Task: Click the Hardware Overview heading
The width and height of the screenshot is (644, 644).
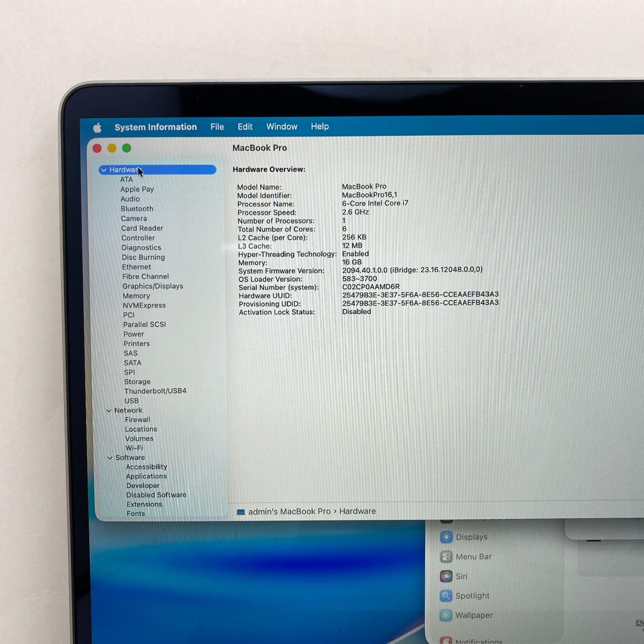Action: point(269,169)
